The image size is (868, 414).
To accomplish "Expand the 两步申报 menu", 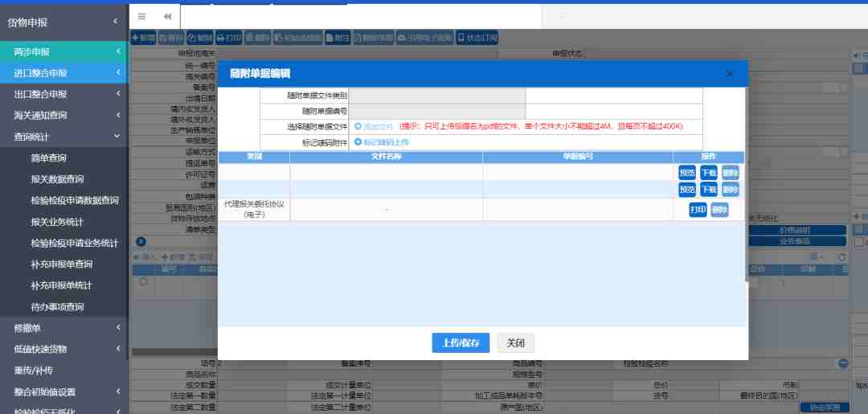I will coord(64,51).
